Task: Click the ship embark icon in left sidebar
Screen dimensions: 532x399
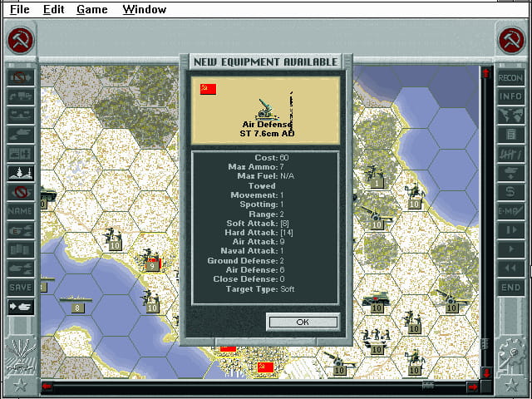Action: coord(20,116)
